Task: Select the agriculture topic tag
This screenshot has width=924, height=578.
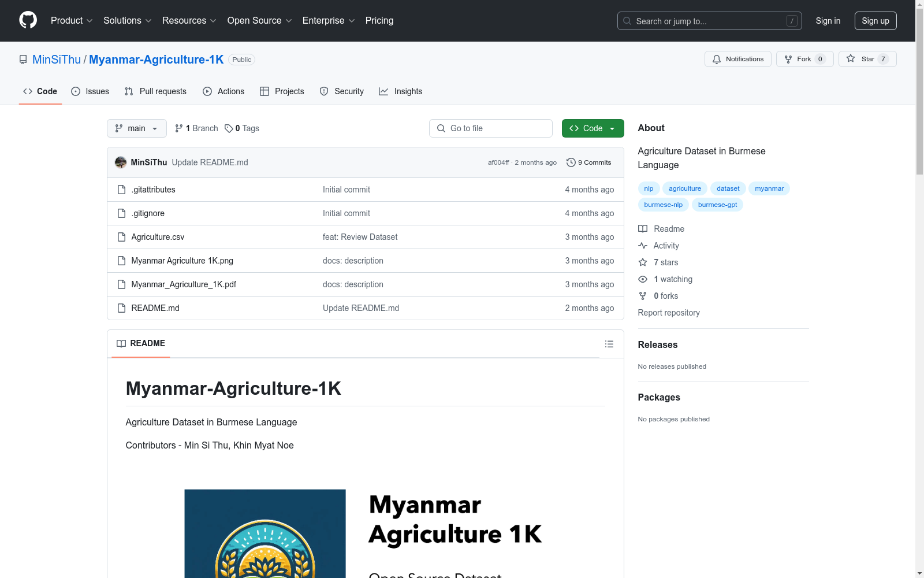Action: pyautogui.click(x=685, y=188)
